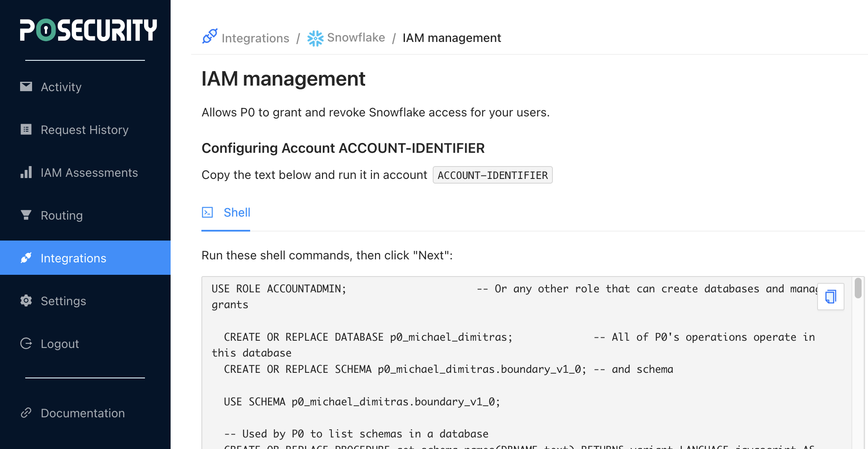The width and height of the screenshot is (868, 449).
Task: Open the Documentation link
Action: [83, 413]
